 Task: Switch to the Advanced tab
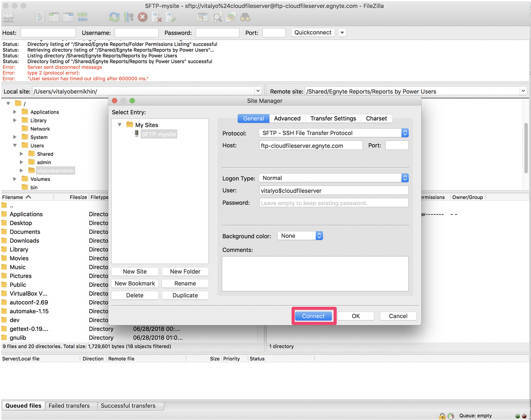pyautogui.click(x=287, y=118)
